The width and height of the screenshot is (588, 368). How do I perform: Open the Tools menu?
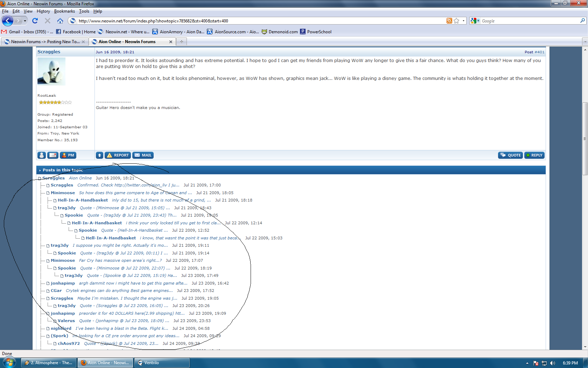(x=84, y=11)
